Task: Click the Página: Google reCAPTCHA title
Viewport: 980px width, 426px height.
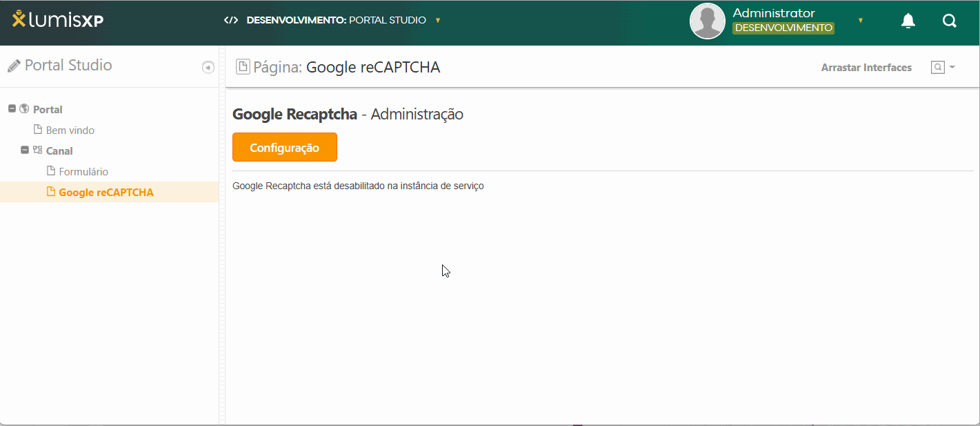Action: [x=347, y=67]
